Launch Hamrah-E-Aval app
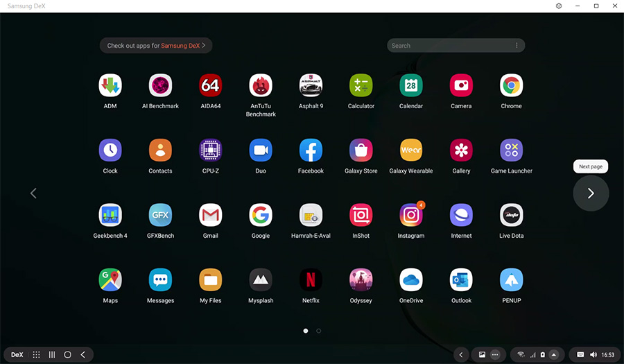The image size is (624, 364). tap(311, 215)
